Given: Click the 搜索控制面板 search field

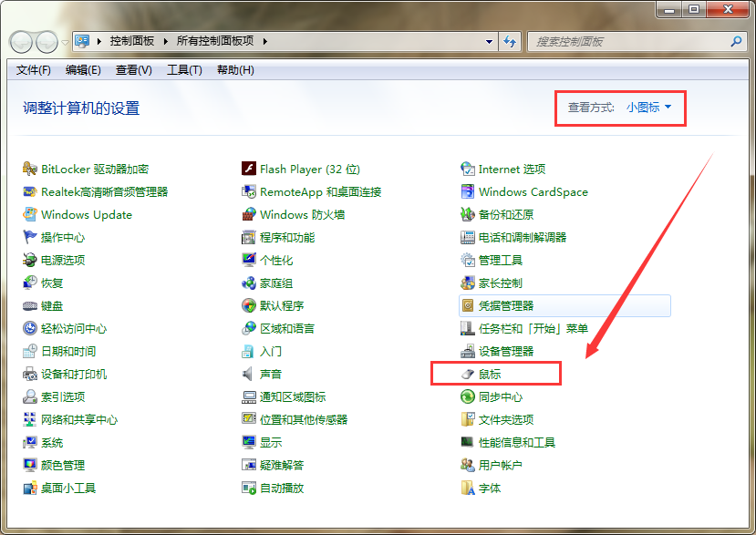Looking at the screenshot, I should (x=629, y=42).
